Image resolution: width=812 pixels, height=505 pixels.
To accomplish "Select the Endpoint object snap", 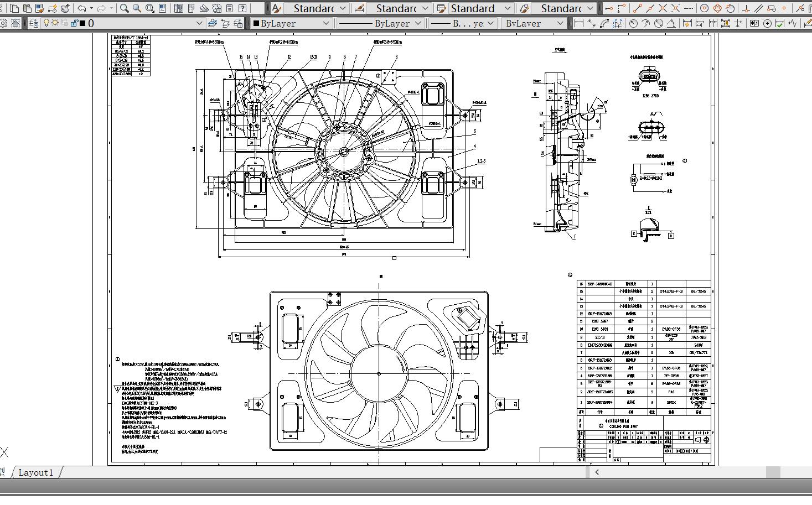I will [x=638, y=8].
